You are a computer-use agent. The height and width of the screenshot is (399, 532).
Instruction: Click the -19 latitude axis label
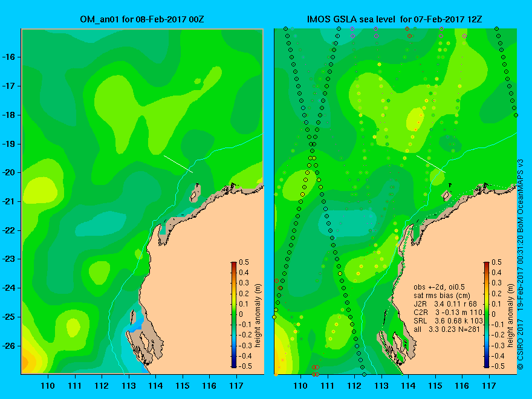coord(8,144)
